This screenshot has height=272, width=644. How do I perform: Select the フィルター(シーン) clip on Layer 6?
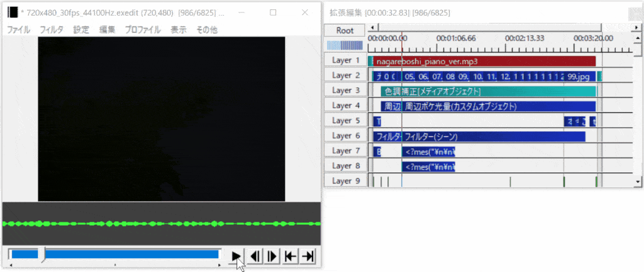click(491, 136)
